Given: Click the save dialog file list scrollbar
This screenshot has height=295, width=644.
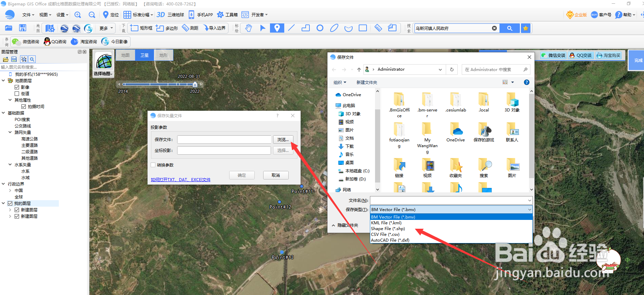Looking at the screenshot, I should [531, 136].
